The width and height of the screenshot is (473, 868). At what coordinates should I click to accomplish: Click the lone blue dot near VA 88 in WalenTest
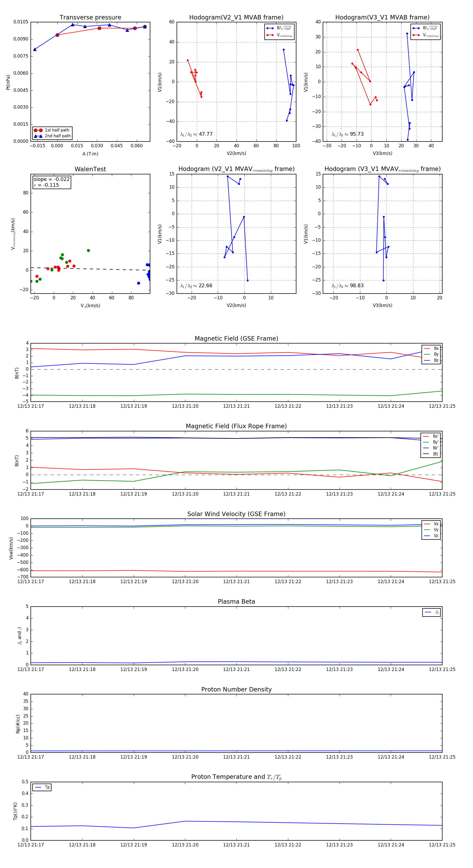click(x=138, y=283)
